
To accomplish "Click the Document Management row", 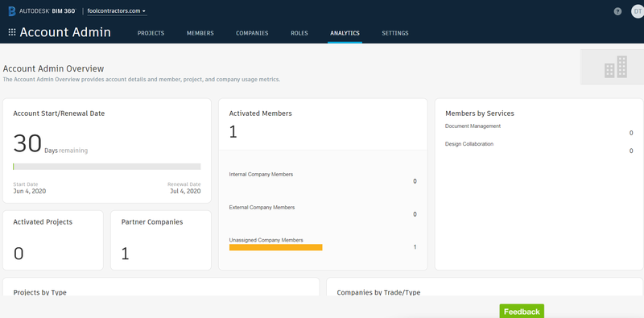I will click(539, 130).
